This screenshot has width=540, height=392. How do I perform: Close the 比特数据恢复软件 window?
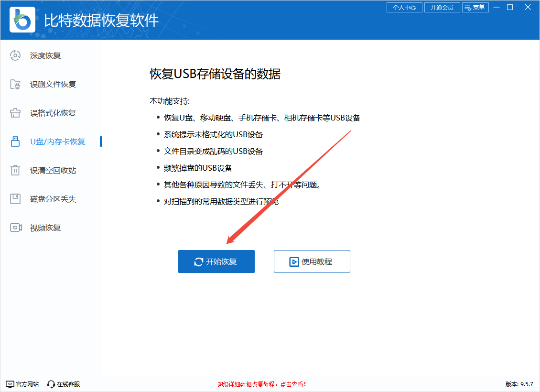pos(528,7)
